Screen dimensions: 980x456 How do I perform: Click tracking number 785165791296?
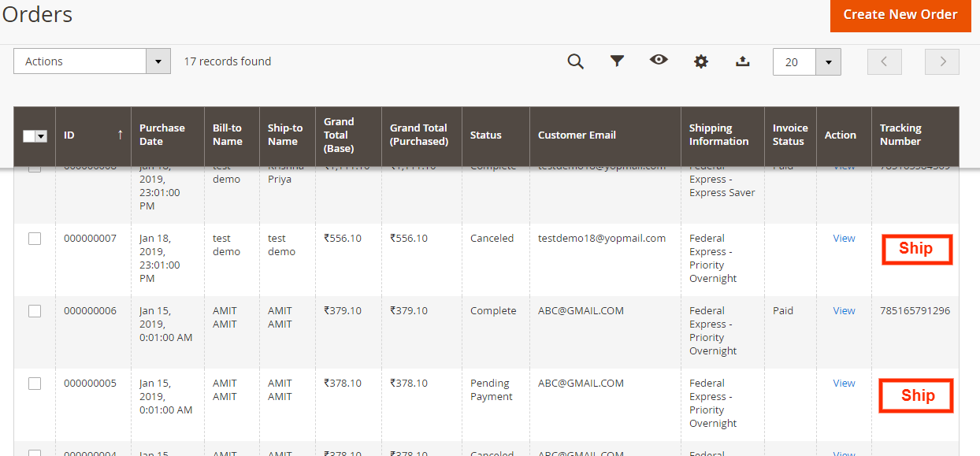pyautogui.click(x=915, y=310)
